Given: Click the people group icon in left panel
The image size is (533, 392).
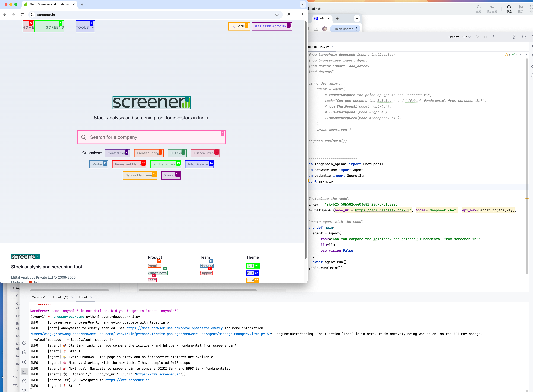Looking at the screenshot, I should 15,385.
